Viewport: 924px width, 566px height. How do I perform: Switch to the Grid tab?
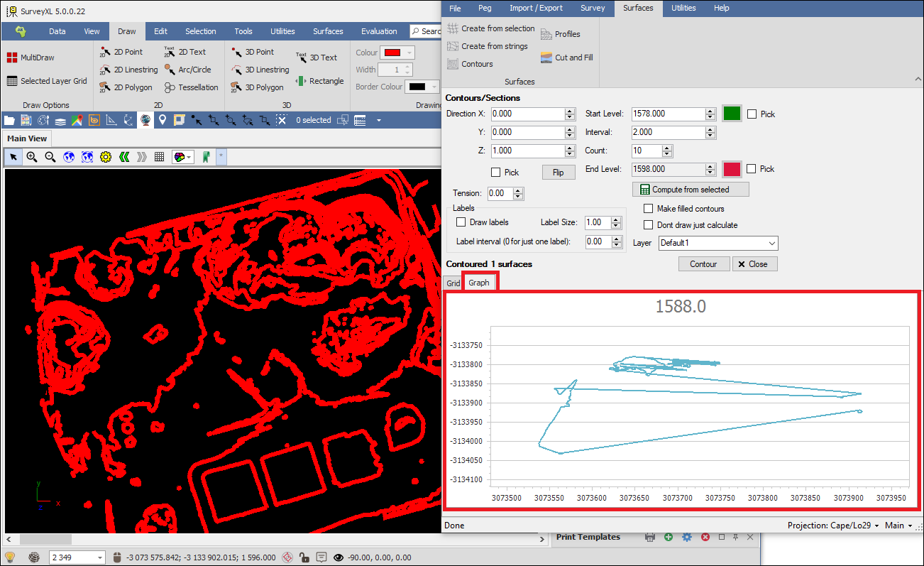click(453, 283)
